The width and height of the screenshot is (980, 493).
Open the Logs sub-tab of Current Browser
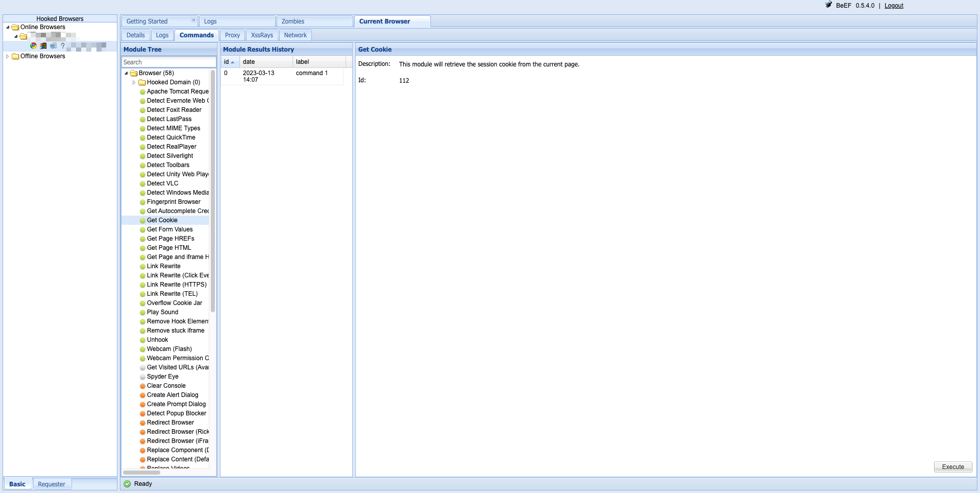(x=162, y=35)
